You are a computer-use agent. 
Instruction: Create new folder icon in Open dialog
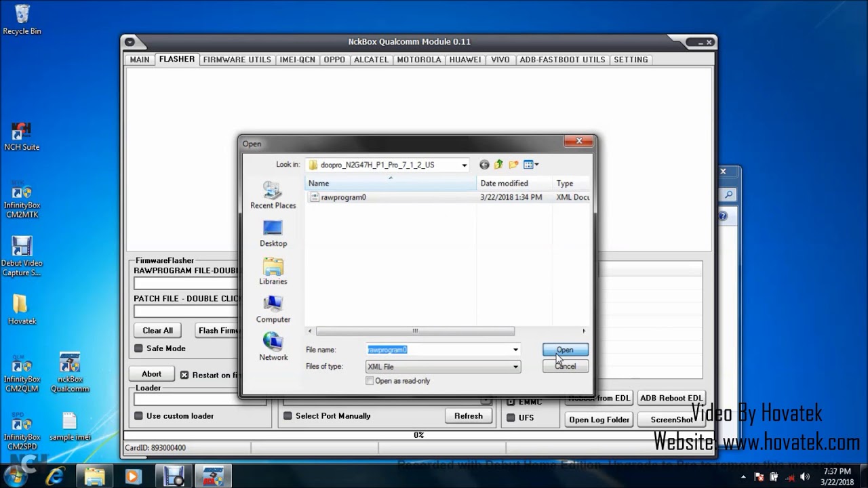513,165
